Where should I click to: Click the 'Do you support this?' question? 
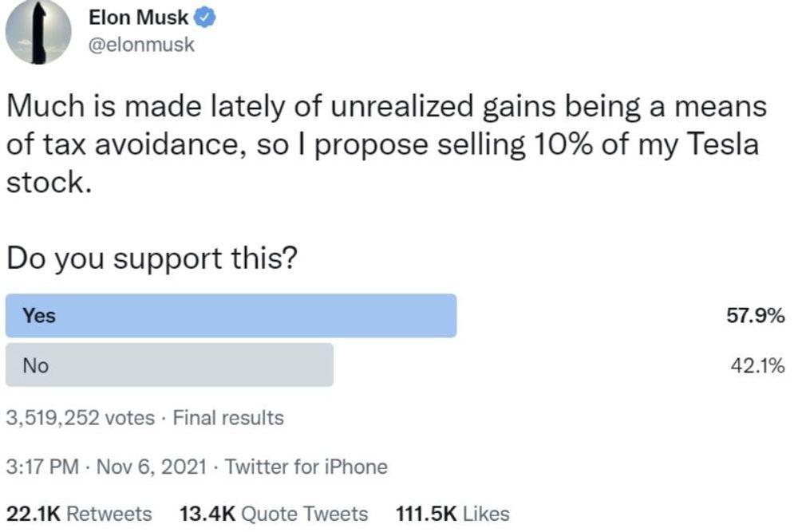pyautogui.click(x=152, y=259)
